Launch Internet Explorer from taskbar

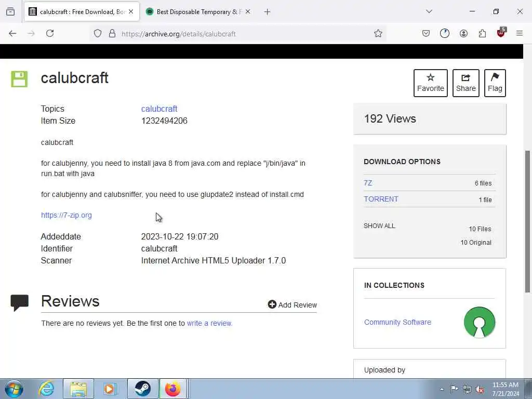click(46, 389)
